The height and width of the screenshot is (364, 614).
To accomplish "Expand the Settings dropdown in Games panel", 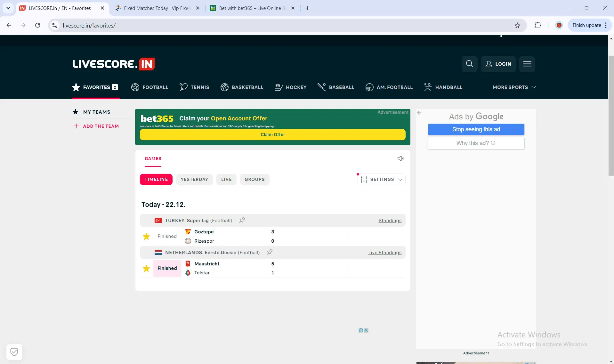I will (381, 179).
